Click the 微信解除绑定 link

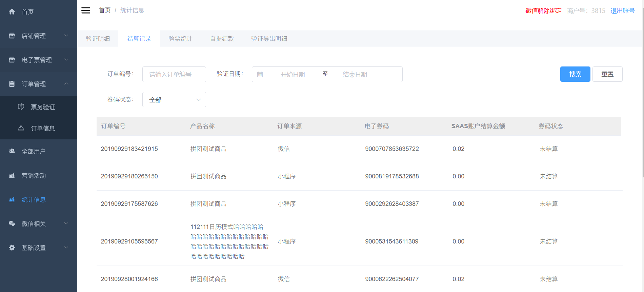543,11
